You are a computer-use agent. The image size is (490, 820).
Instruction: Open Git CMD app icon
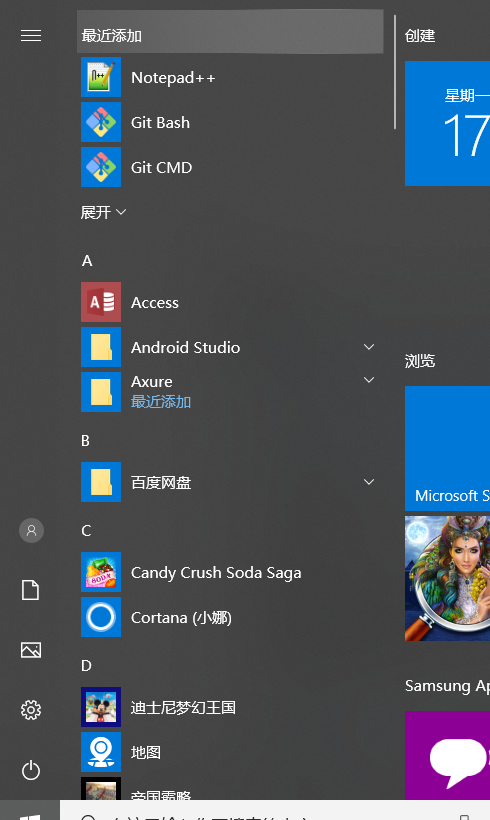point(101,167)
